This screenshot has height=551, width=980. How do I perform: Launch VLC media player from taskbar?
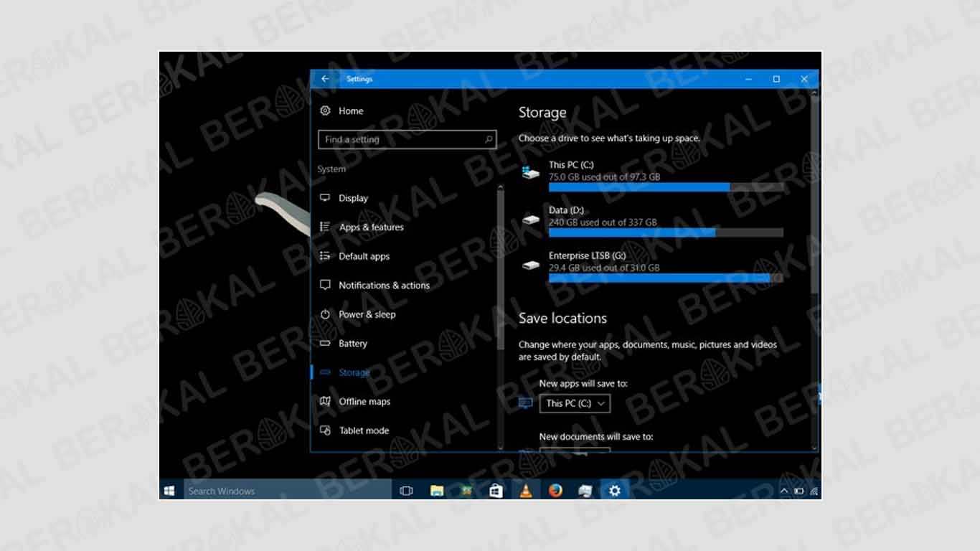click(526, 491)
